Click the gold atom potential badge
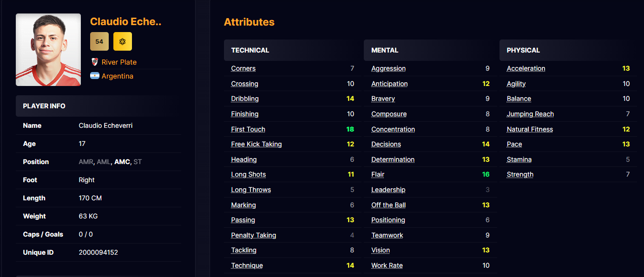The height and width of the screenshot is (277, 644). click(x=123, y=41)
